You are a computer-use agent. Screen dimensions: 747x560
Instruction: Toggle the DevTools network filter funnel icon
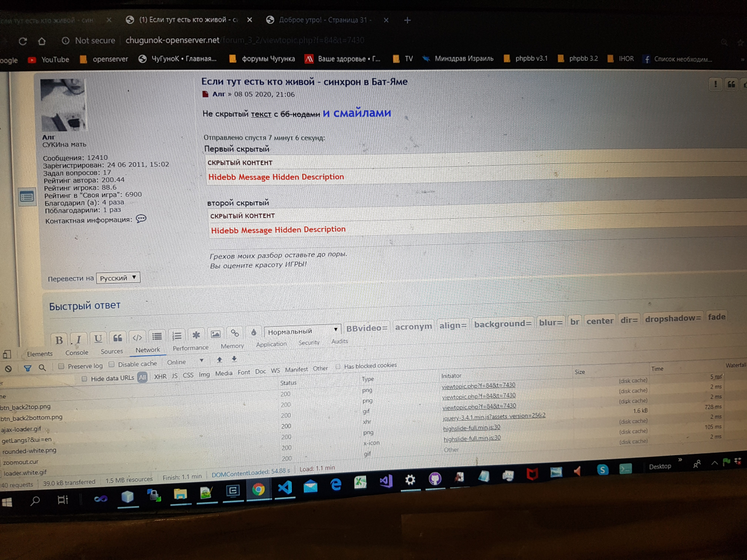tap(27, 368)
